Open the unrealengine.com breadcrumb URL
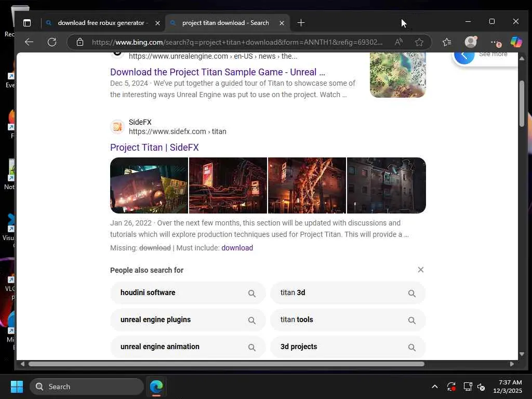Viewport: 532px width, 399px height. pos(213,56)
